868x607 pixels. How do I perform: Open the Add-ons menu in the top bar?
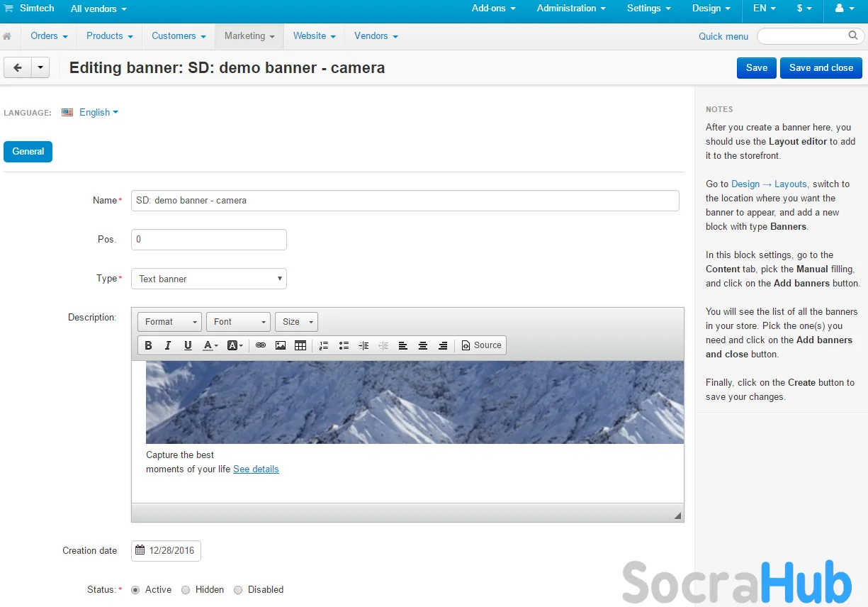pyautogui.click(x=493, y=9)
